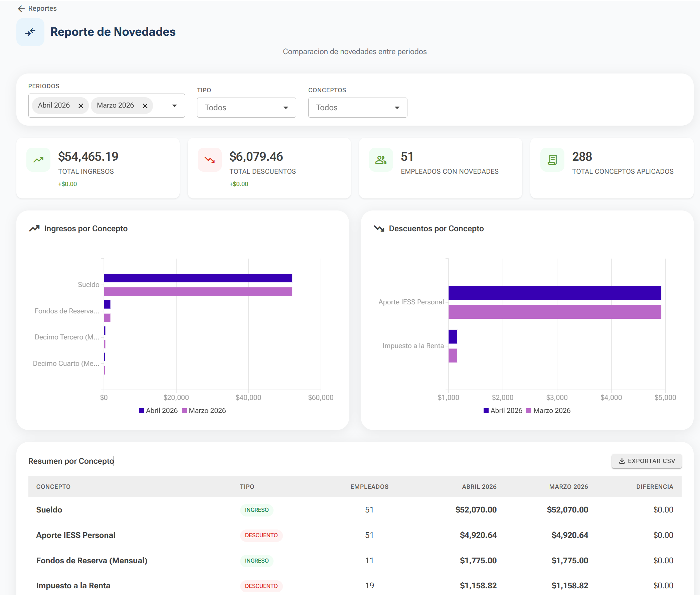Viewport: 700px width, 595px height.
Task: Expand the Periodos dropdown arrow
Action: tap(175, 106)
